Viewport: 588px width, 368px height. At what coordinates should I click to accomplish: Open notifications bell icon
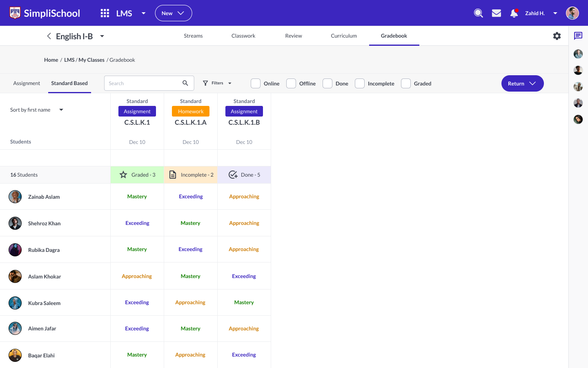click(x=514, y=13)
